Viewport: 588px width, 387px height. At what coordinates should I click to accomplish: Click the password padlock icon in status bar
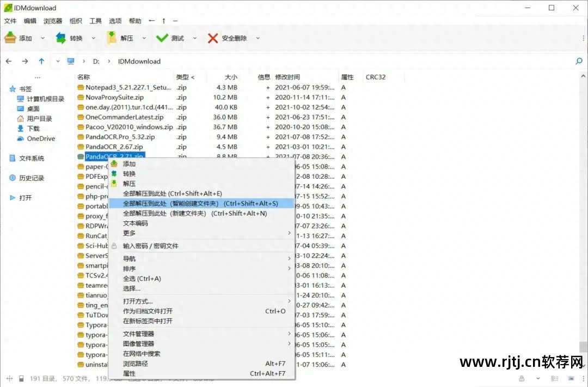click(522, 378)
